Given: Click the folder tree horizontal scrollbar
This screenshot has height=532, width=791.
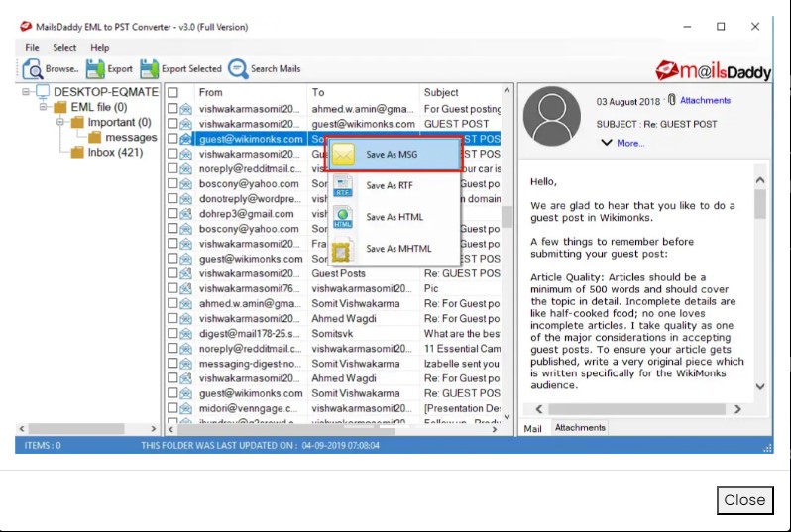Looking at the screenshot, I should click(x=76, y=429).
